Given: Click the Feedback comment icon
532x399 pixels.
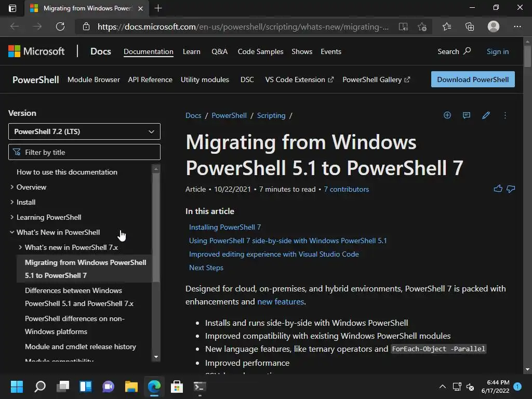Looking at the screenshot, I should [x=467, y=115].
